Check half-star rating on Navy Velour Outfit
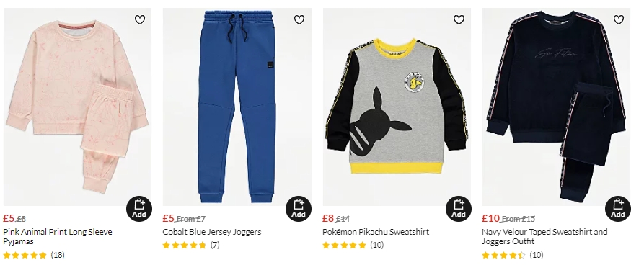The image size is (644, 265). click(513, 255)
